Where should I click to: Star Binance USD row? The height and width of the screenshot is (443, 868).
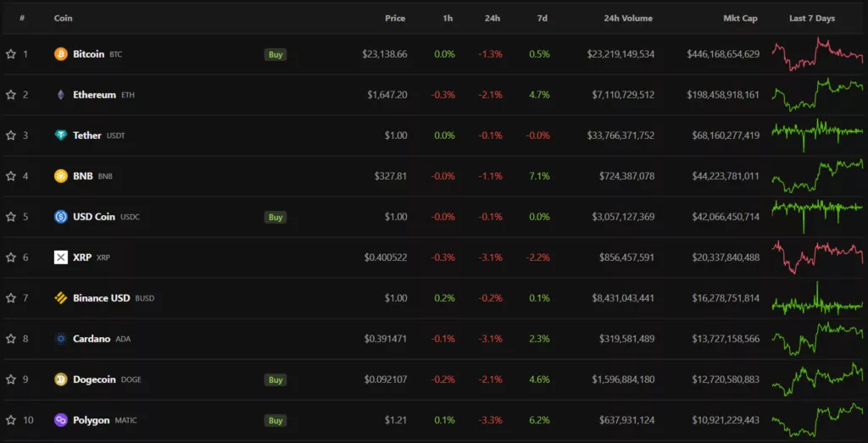pyautogui.click(x=10, y=298)
